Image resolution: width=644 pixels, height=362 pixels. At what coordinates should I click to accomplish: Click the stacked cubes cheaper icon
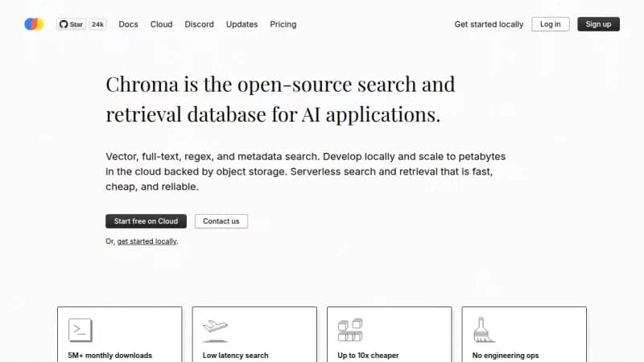[x=350, y=330]
